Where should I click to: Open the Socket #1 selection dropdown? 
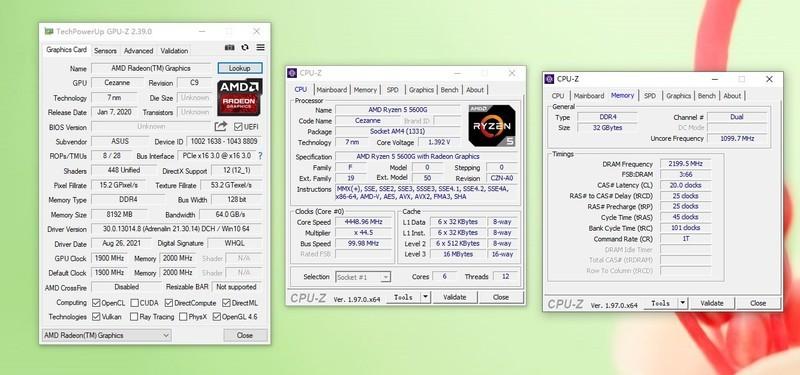click(363, 277)
